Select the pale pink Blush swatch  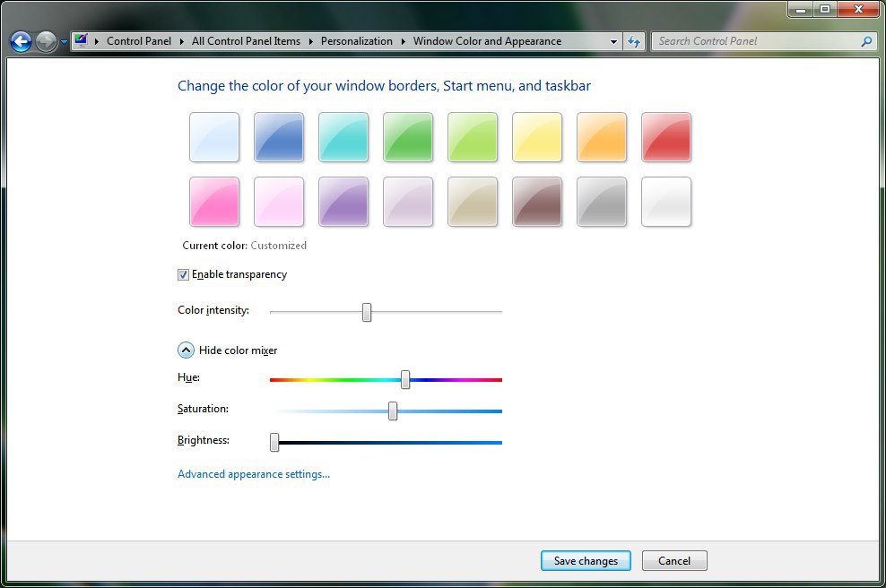(x=279, y=202)
